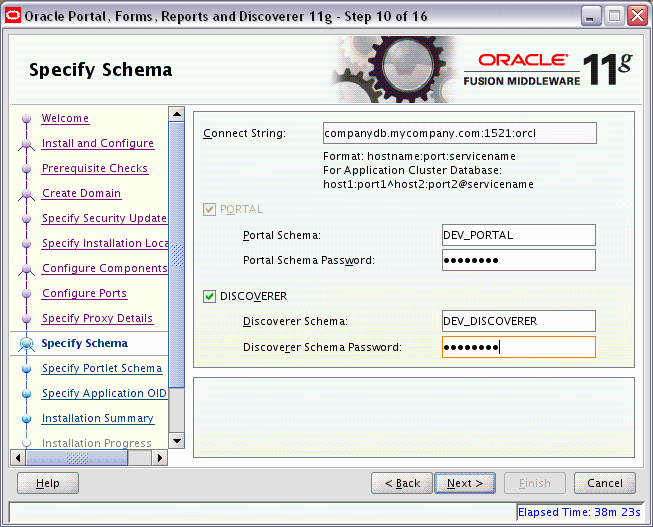Image resolution: width=653 pixels, height=527 pixels.
Task: Click the 'Format: hostname:port:servicename' hint text
Action: coord(419,157)
